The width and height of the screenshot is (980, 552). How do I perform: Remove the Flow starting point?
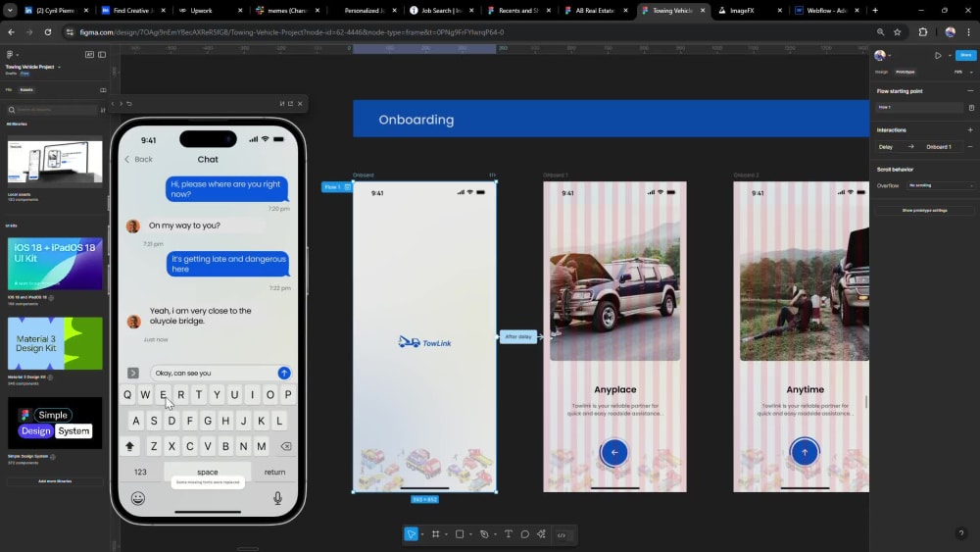[970, 91]
